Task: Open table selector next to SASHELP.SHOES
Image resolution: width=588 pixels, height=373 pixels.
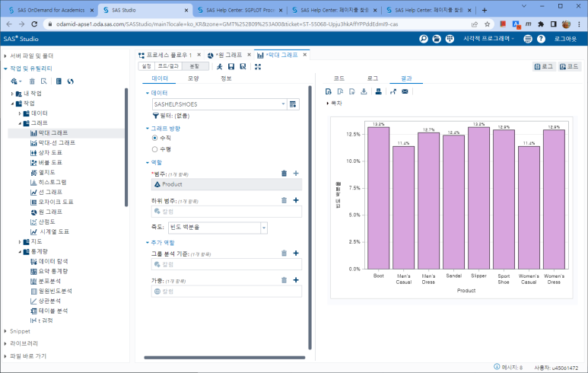Action: (293, 104)
